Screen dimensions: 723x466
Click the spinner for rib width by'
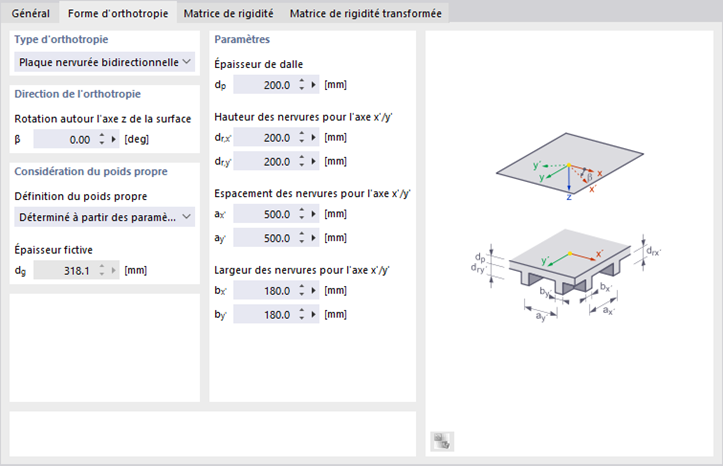pyautogui.click(x=301, y=314)
